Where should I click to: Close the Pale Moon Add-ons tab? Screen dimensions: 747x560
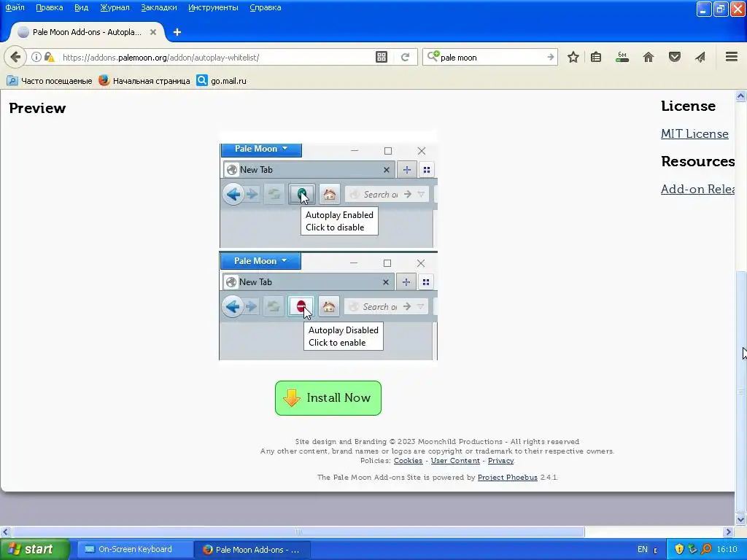pos(153,32)
